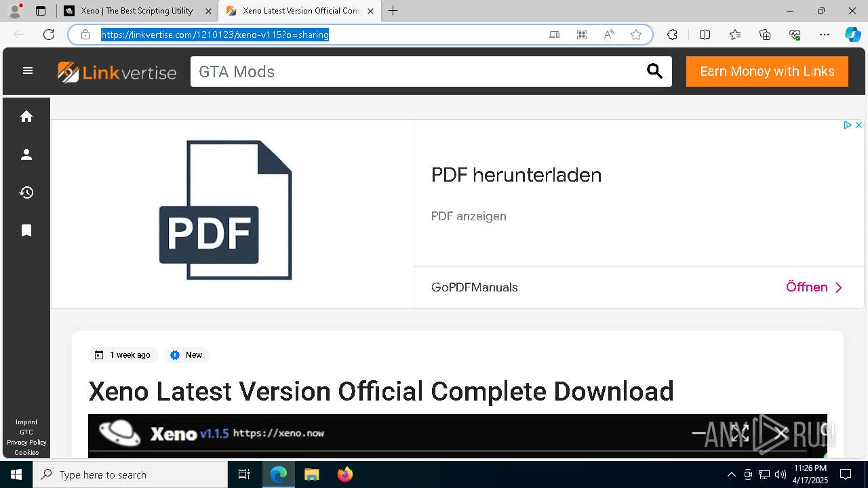Open Browser essentials icon
Screen dimensions: 868x488
(795, 35)
